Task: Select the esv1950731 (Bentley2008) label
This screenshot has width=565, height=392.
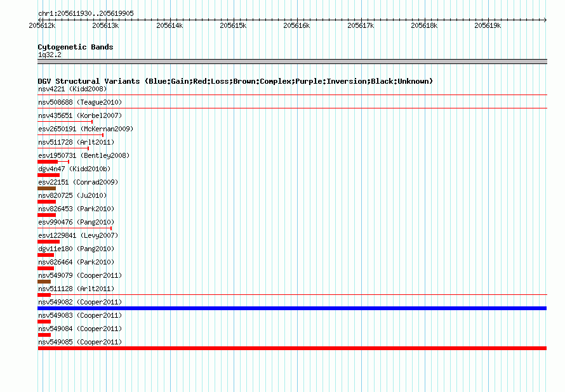Action: (x=84, y=155)
